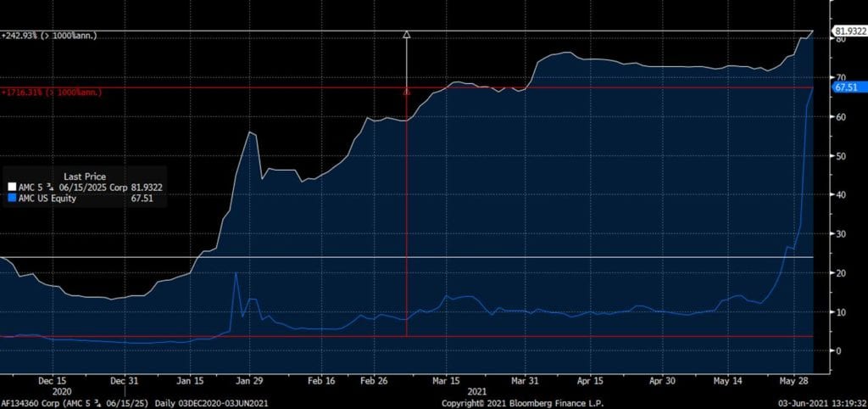Click the 'Feb 16' date axis label
868x409 pixels.
(321, 381)
